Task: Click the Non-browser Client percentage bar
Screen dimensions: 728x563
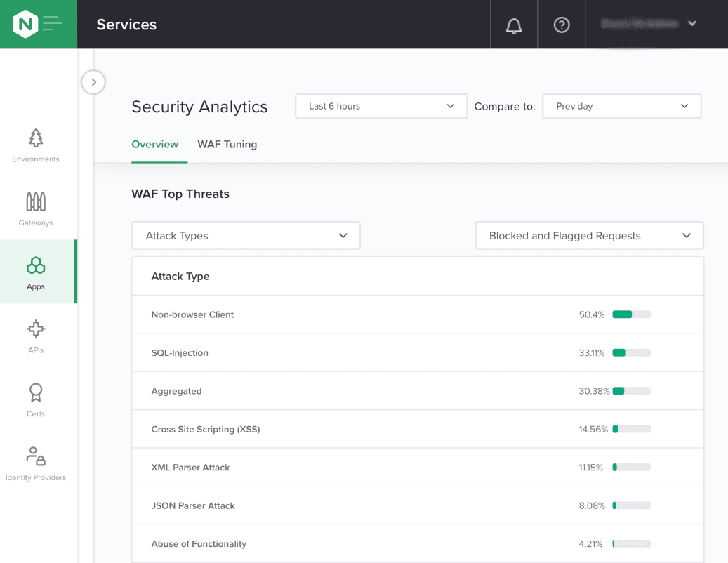Action: click(x=631, y=314)
